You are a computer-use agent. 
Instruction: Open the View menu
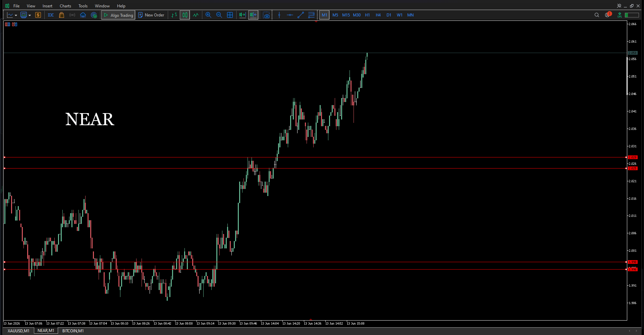click(31, 6)
